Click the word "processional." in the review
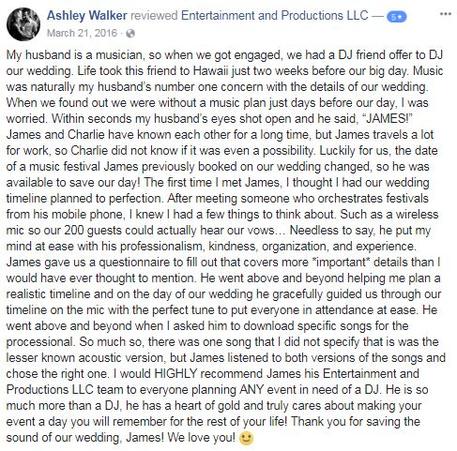457x451 pixels. pyautogui.click(x=40, y=342)
